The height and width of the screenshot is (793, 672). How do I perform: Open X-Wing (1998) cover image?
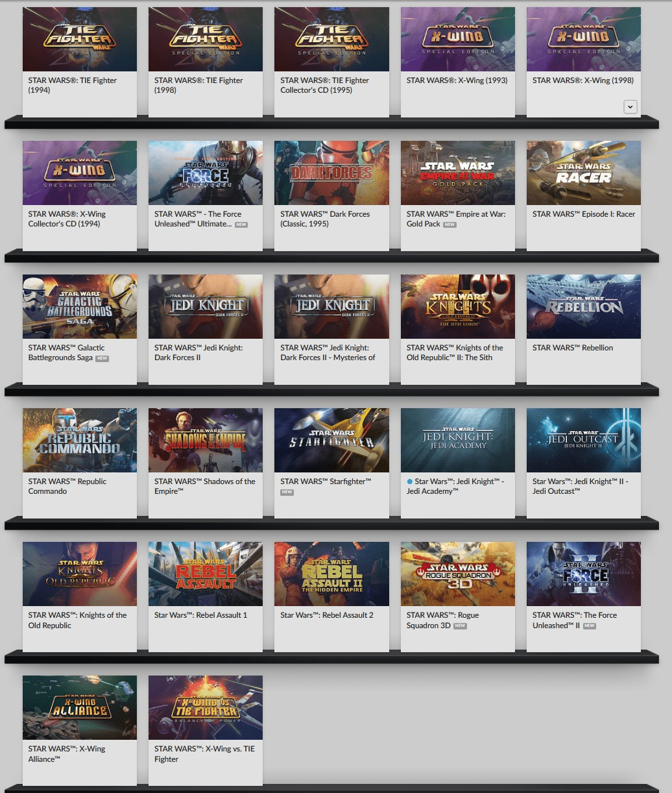(584, 39)
